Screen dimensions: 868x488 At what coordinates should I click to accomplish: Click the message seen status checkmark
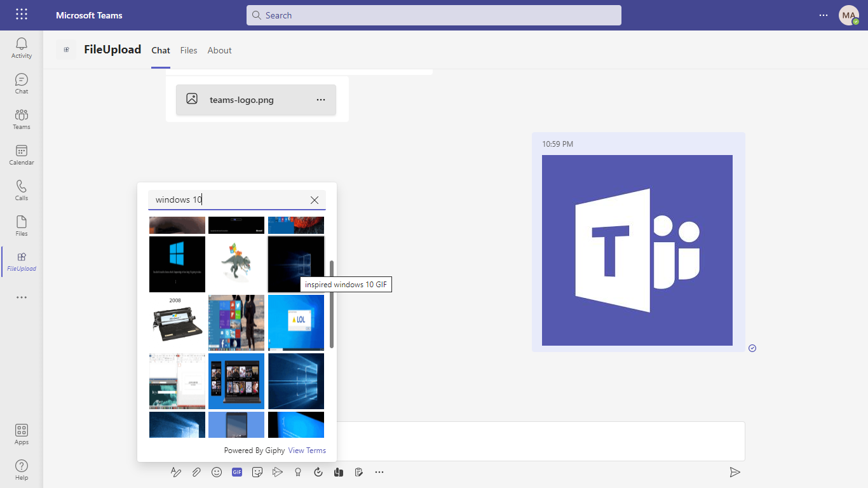[x=752, y=348]
